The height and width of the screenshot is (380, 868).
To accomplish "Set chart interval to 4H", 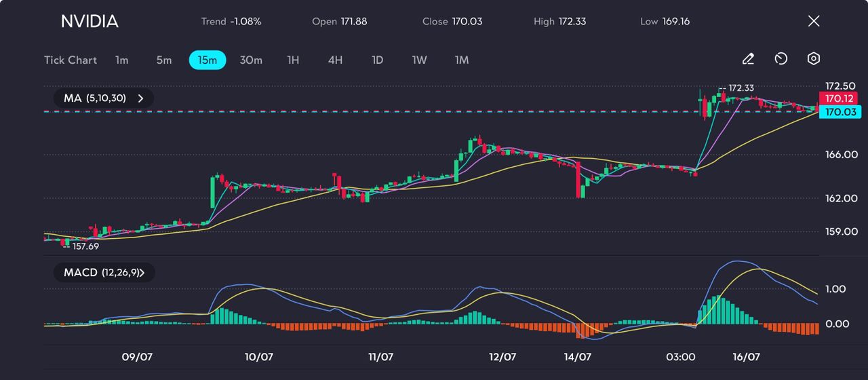I will tap(335, 60).
